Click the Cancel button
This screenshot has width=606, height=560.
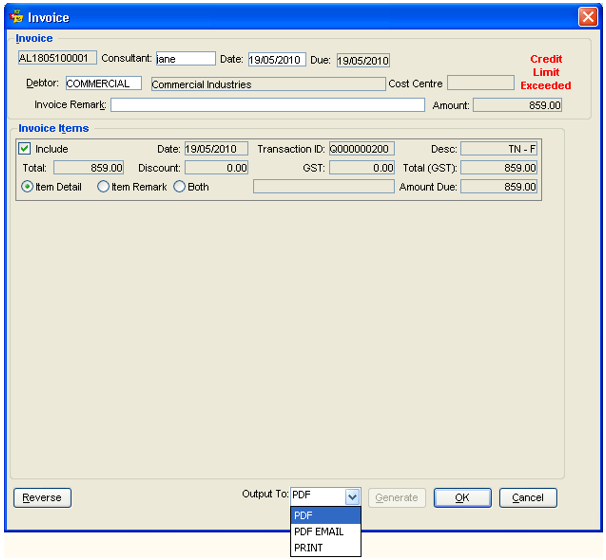coord(528,498)
